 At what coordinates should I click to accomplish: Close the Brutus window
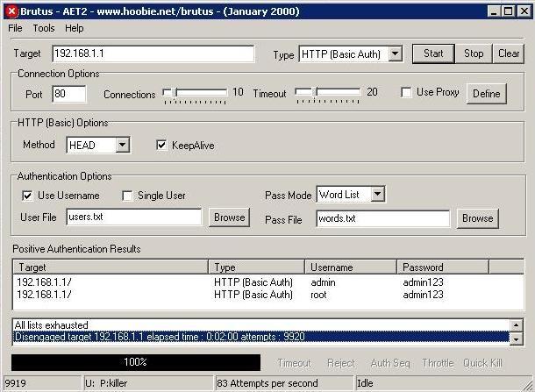pos(524,11)
